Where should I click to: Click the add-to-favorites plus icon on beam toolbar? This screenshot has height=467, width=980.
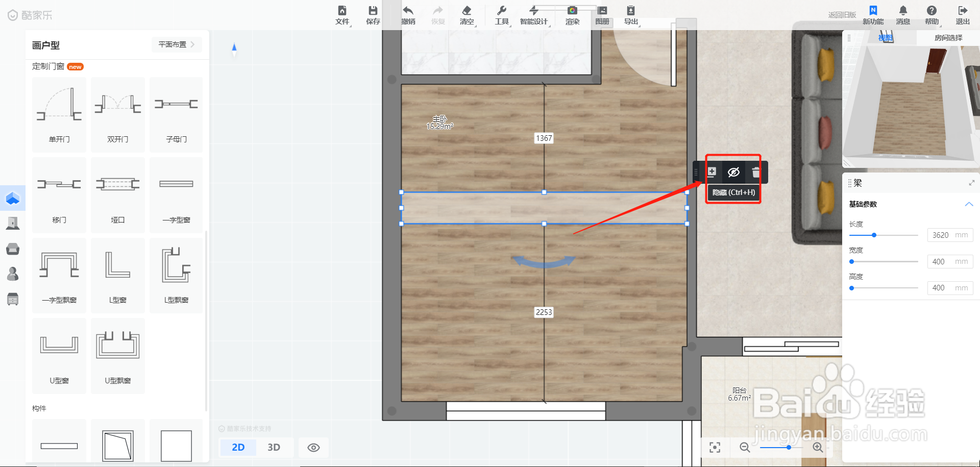click(712, 172)
